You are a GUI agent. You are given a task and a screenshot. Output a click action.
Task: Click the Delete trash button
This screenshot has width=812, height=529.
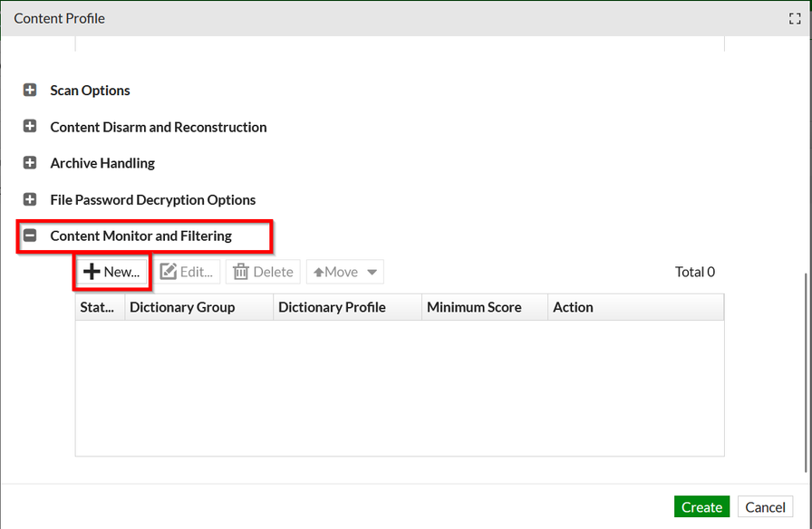263,272
